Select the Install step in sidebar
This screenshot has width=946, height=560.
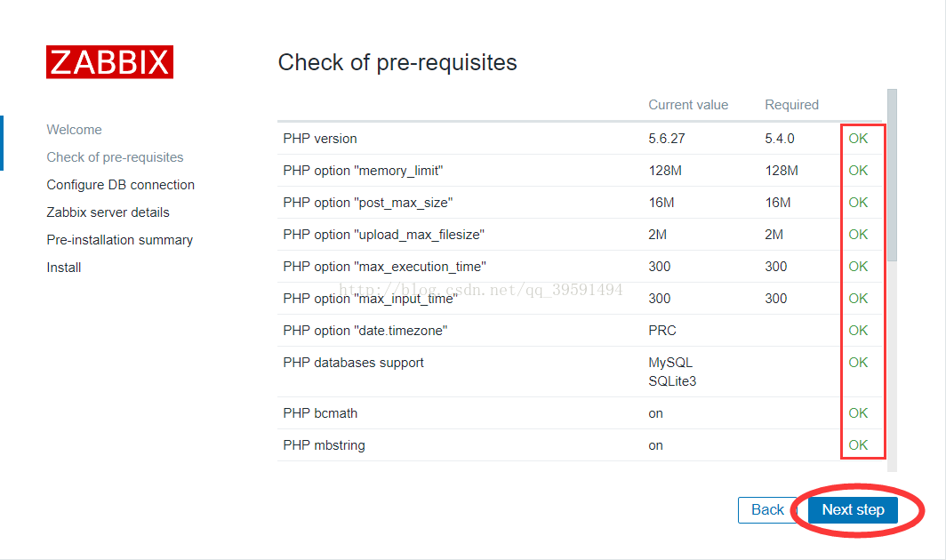pyautogui.click(x=64, y=268)
